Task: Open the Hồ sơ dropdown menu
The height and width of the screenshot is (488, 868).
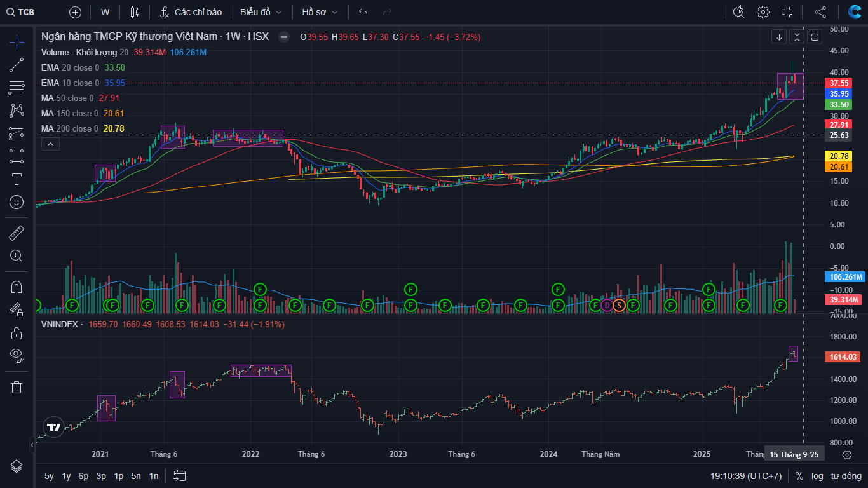Action: (x=320, y=12)
